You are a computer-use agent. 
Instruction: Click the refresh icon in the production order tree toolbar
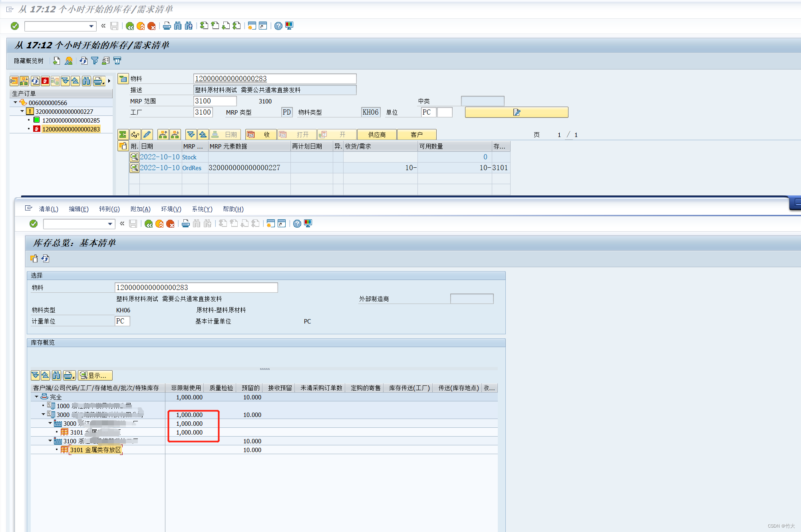pos(35,81)
